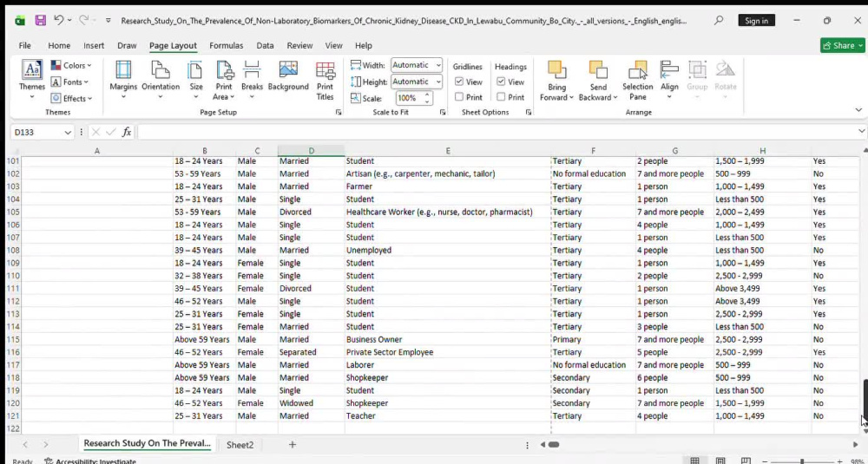Open the Name Box dropdown arrow
868x464 pixels.
(x=68, y=132)
